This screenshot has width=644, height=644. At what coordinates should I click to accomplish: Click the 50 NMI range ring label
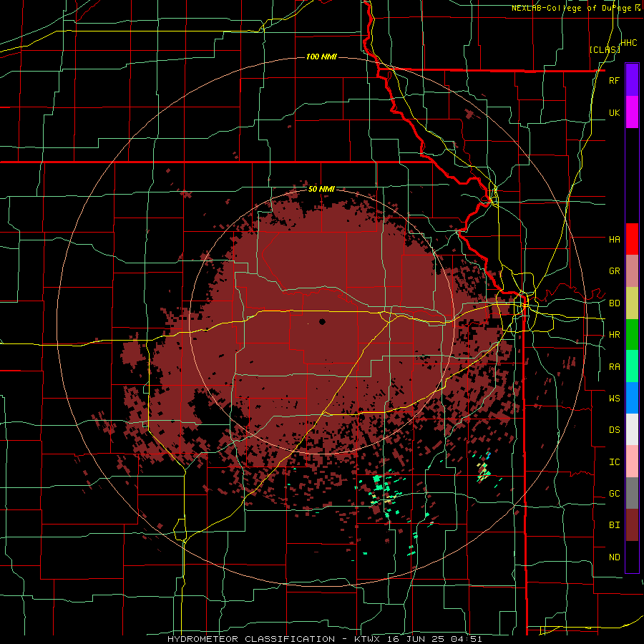321,190
